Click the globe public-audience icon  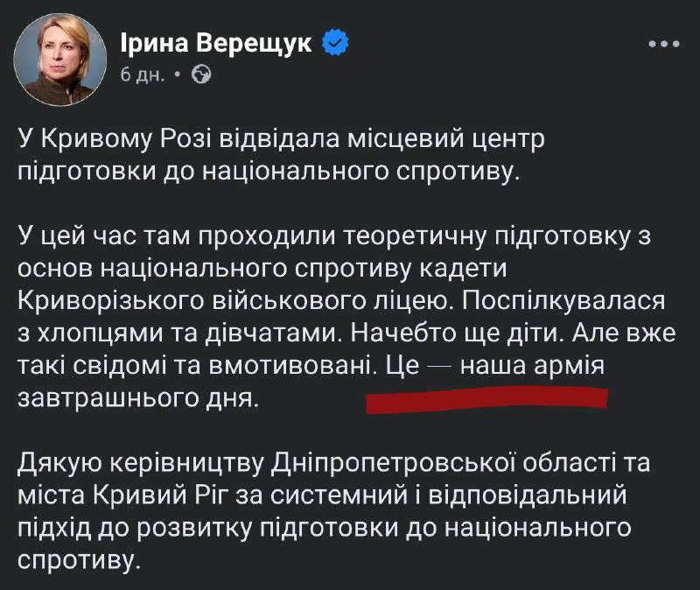tap(200, 74)
